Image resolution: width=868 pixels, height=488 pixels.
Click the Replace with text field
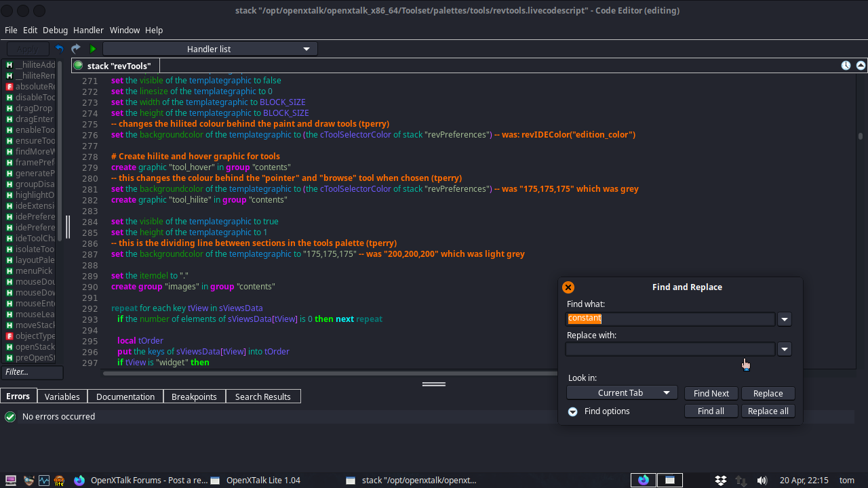[x=671, y=349]
